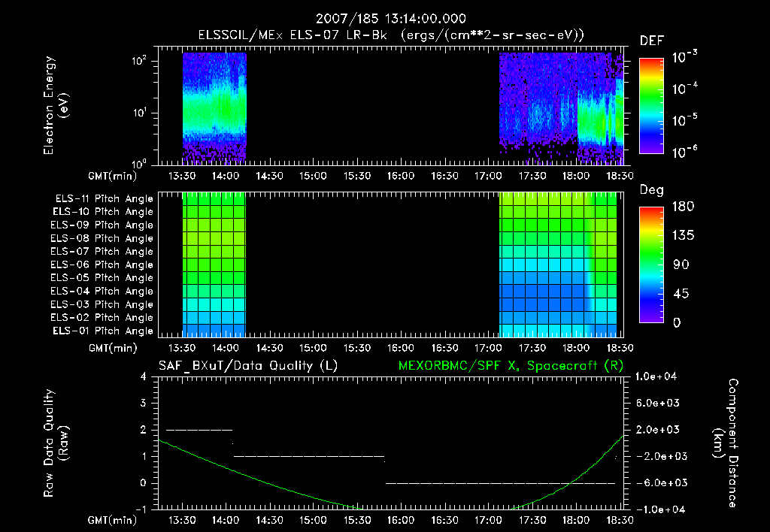
Task: Click the ELS-09 Pitch Angle row label
Action: [102, 225]
